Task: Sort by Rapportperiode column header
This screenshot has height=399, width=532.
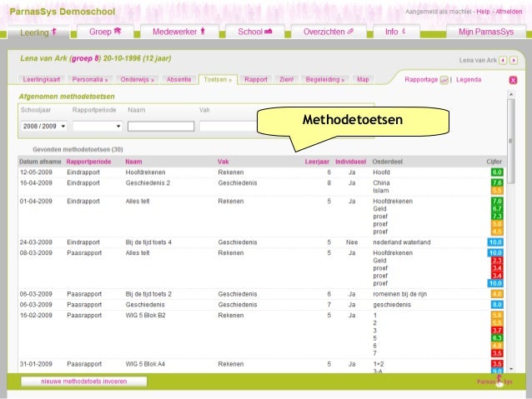Action: (88, 162)
